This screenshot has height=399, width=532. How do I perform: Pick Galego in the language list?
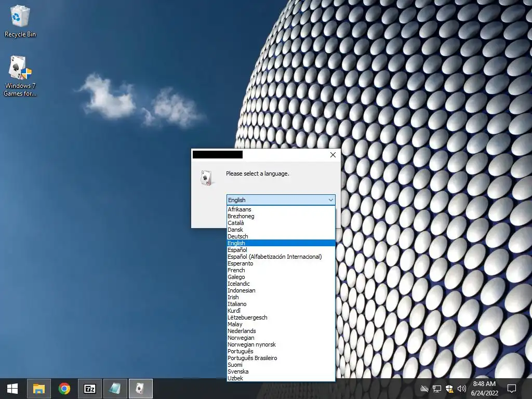pos(281,277)
